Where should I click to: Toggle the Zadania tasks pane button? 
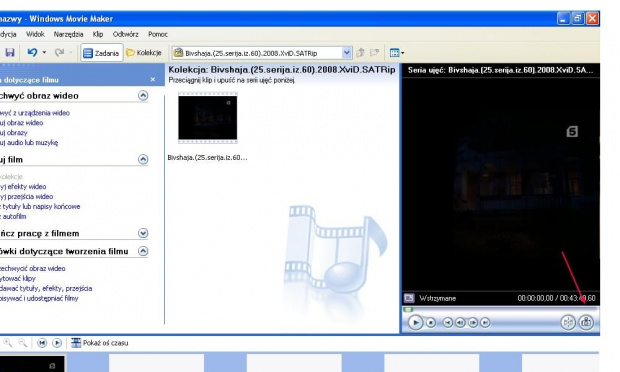point(102,53)
